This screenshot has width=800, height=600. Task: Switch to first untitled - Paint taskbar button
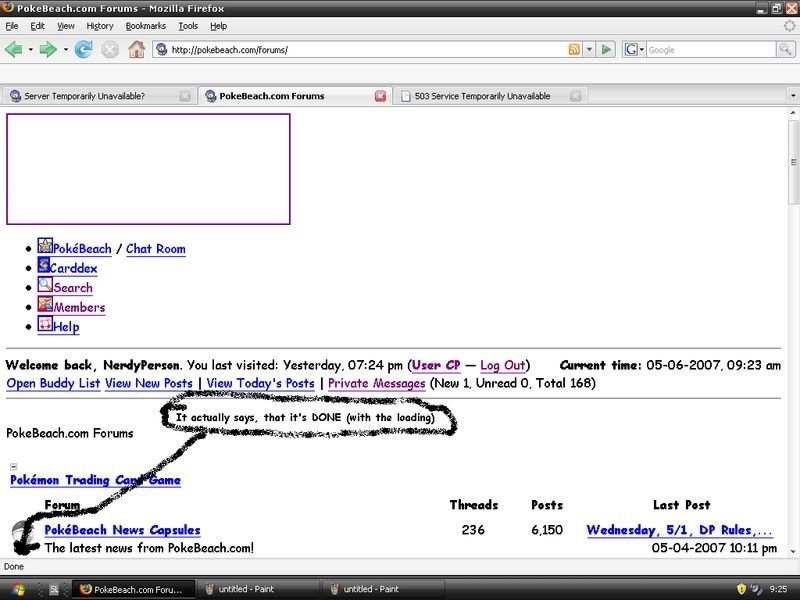pos(258,589)
